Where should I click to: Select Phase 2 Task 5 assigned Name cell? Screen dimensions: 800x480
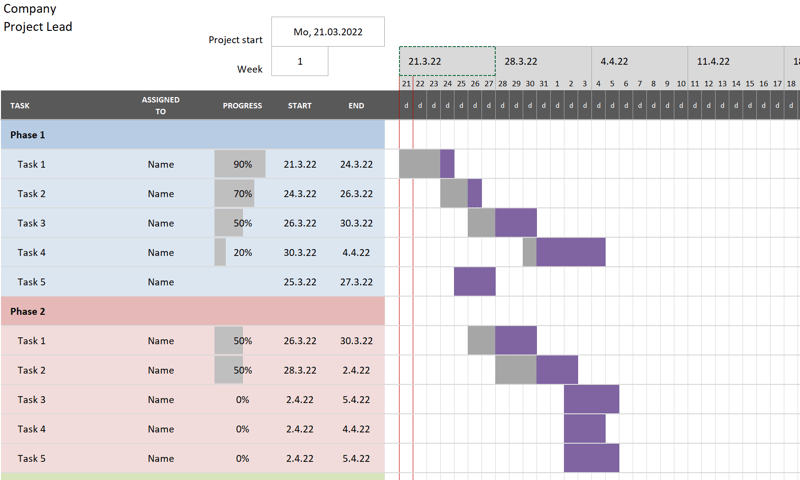[x=161, y=459]
